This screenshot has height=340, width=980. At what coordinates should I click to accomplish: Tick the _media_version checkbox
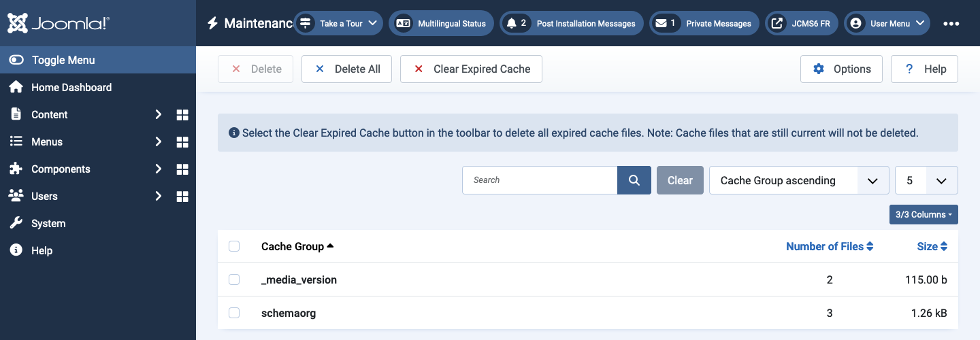(x=234, y=279)
